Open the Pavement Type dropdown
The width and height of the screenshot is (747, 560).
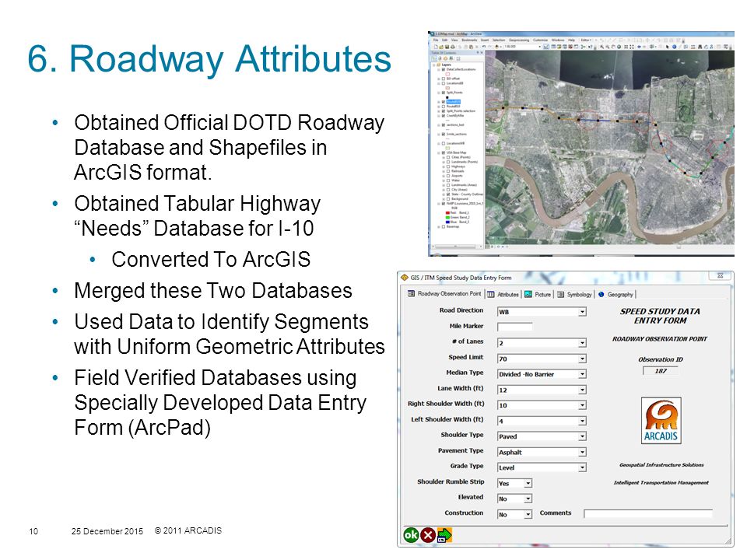tap(582, 452)
